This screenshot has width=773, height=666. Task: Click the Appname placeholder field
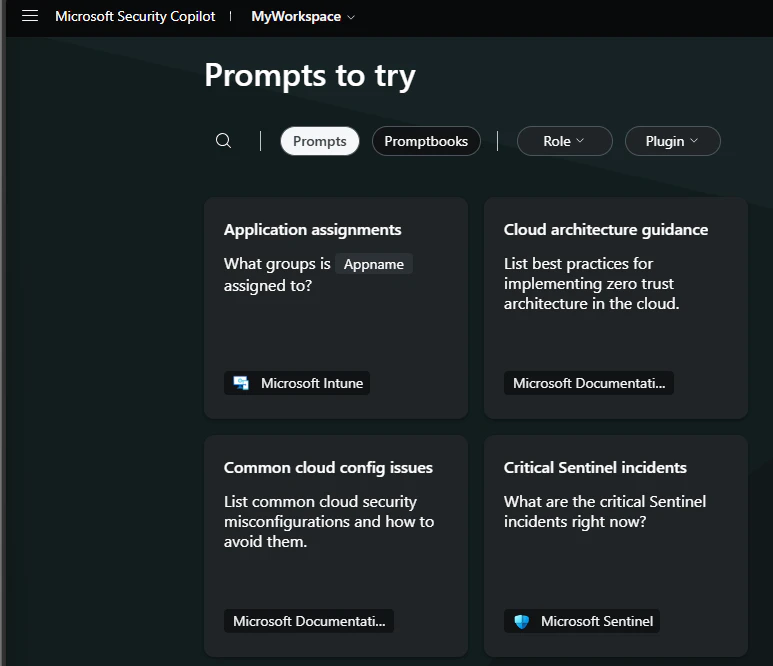click(x=374, y=264)
